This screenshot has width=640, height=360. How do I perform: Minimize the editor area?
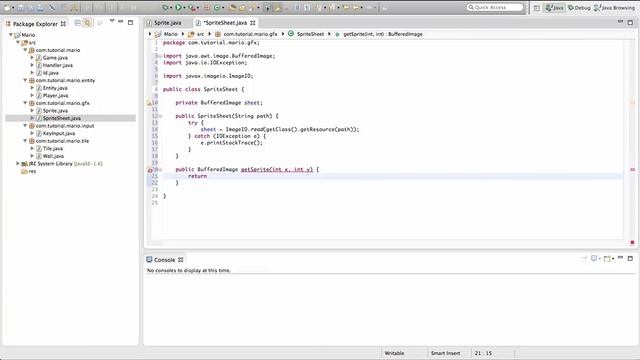pyautogui.click(x=620, y=21)
